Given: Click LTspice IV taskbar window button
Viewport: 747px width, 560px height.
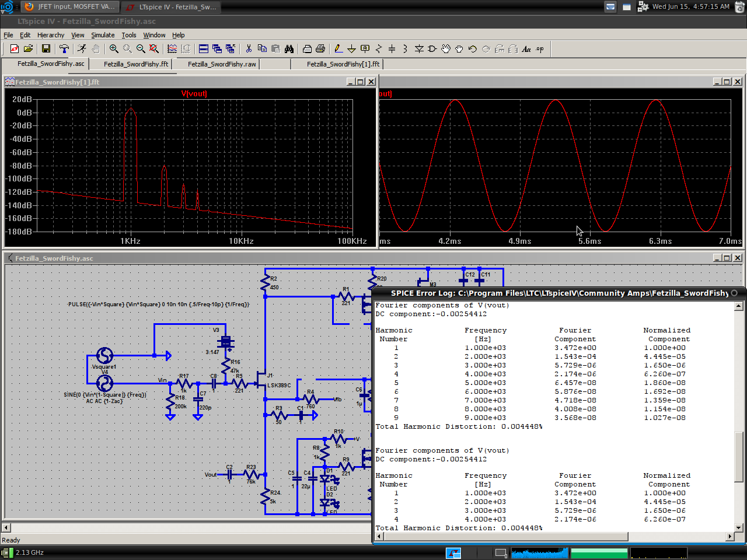Looking at the screenshot, I should click(171, 7).
